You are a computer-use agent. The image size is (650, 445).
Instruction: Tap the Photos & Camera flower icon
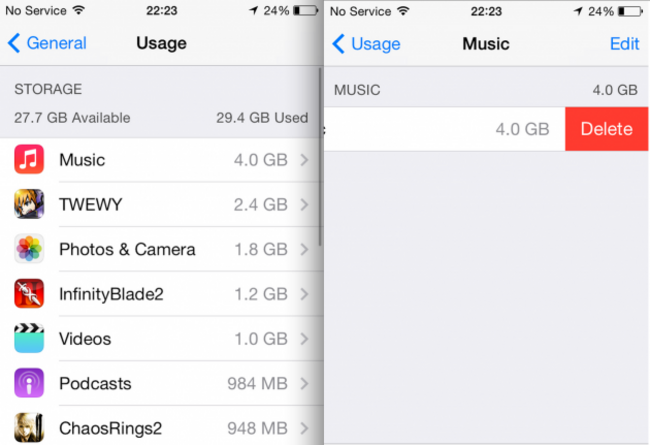point(29,249)
